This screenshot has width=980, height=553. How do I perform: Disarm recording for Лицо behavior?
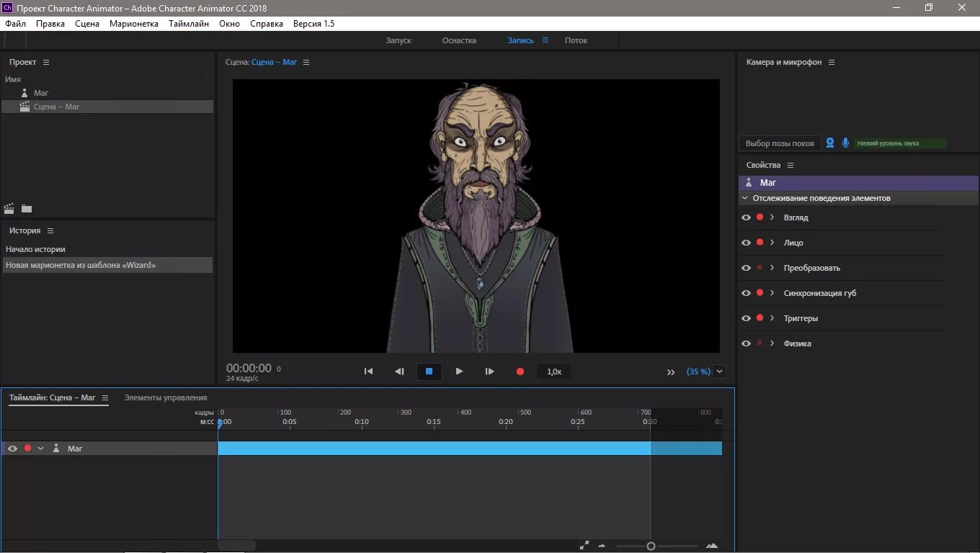point(759,243)
